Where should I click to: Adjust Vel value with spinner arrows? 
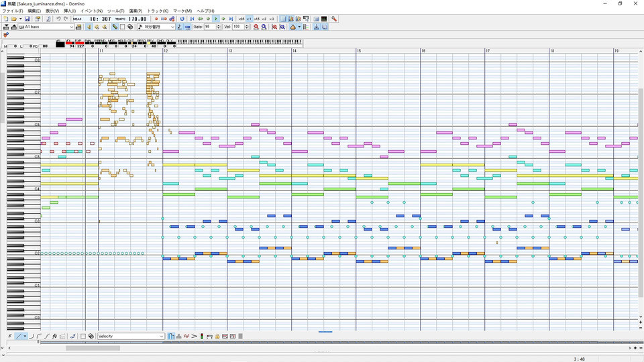coord(247,27)
